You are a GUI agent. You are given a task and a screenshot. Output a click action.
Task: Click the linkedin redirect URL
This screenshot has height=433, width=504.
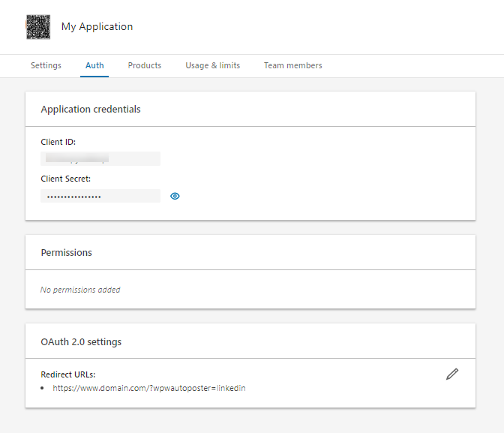[x=149, y=388]
